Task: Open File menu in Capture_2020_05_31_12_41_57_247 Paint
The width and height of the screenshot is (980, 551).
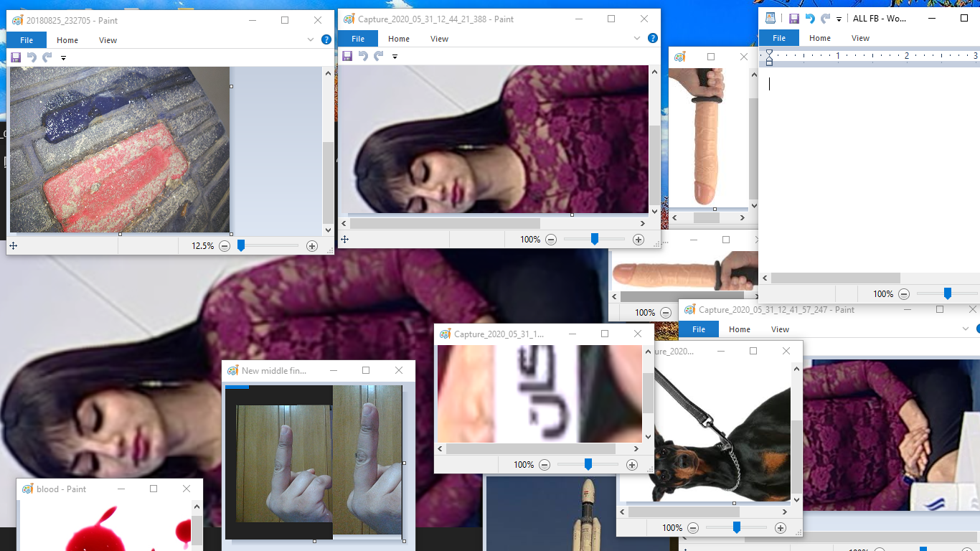Action: pyautogui.click(x=698, y=329)
